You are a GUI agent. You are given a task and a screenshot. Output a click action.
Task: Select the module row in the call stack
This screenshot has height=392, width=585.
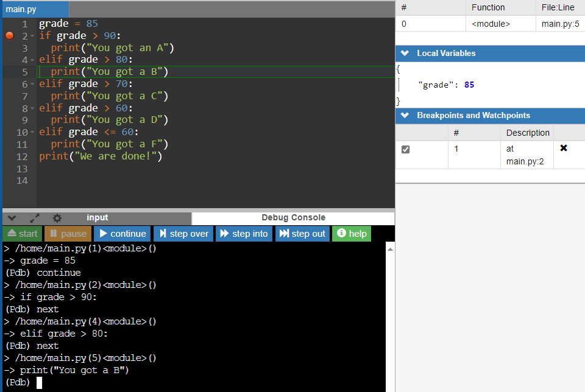[490, 24]
